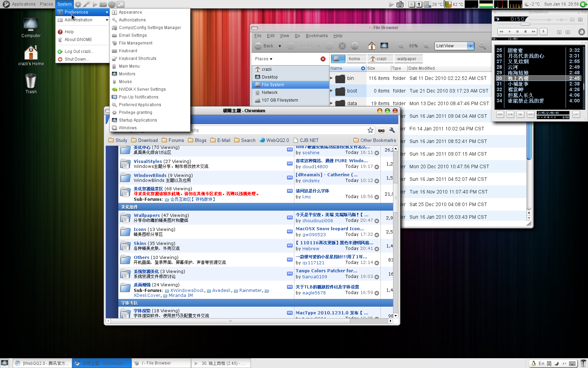Click the ADD button in Audacious playlist
The width and height of the screenshot is (588, 368).
[500, 115]
